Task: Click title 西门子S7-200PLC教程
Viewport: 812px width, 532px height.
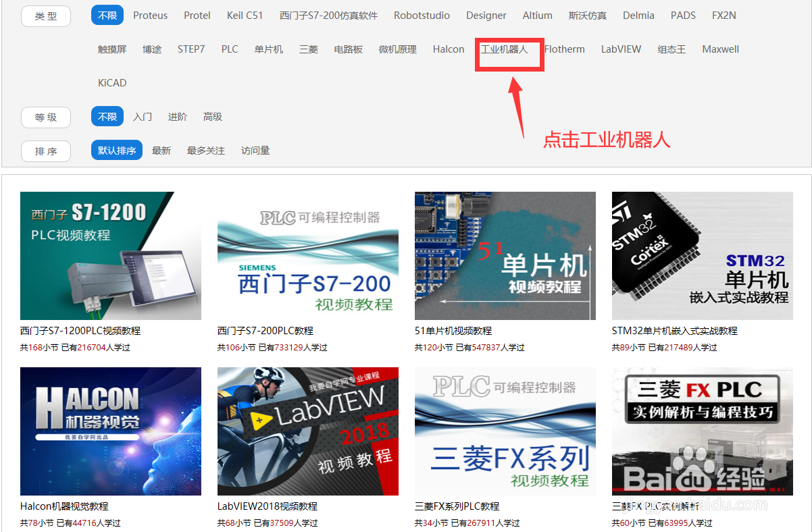Action: coord(265,331)
